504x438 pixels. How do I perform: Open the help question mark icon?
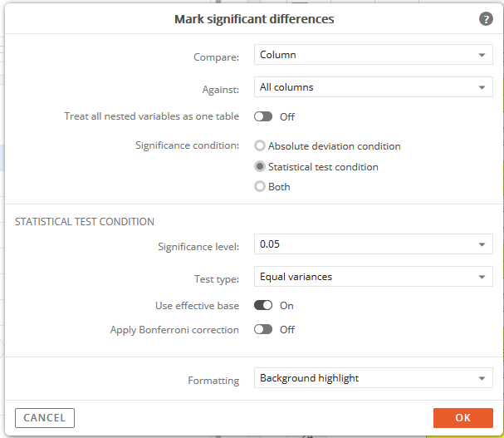click(486, 19)
